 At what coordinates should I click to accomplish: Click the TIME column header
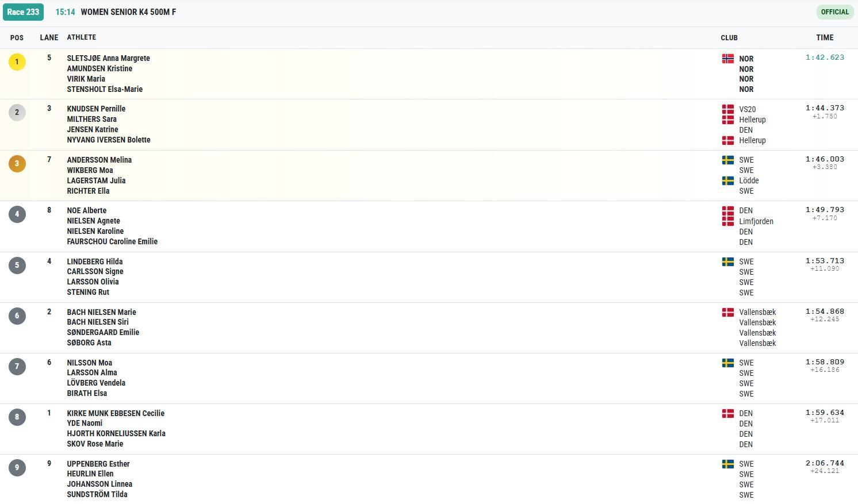[x=824, y=37]
